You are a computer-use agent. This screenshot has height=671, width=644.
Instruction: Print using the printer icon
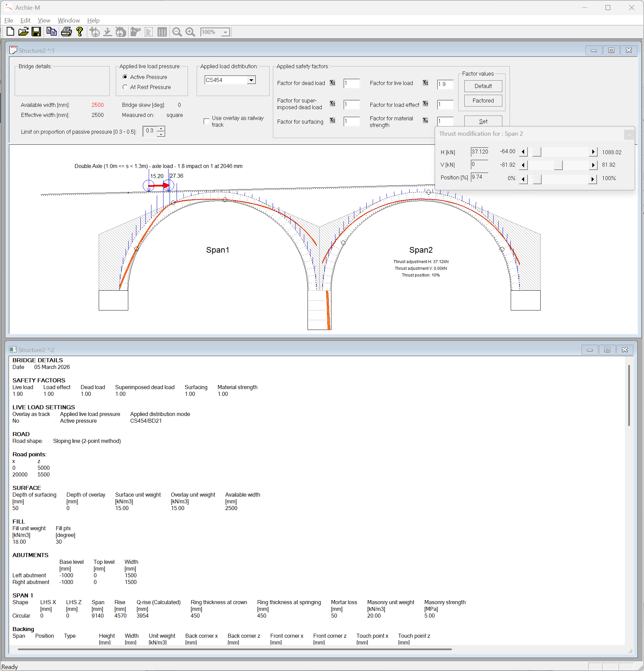point(66,32)
